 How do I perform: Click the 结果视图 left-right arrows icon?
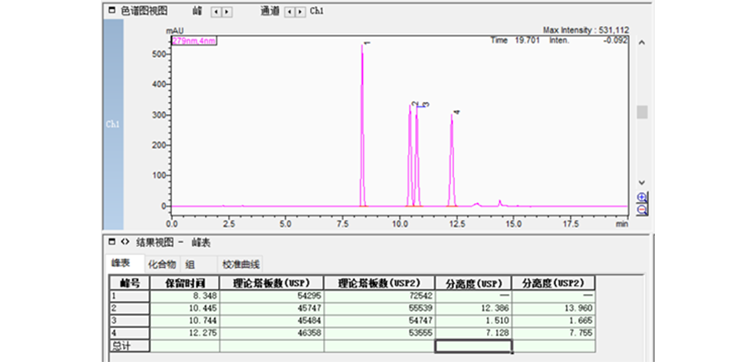click(125, 241)
